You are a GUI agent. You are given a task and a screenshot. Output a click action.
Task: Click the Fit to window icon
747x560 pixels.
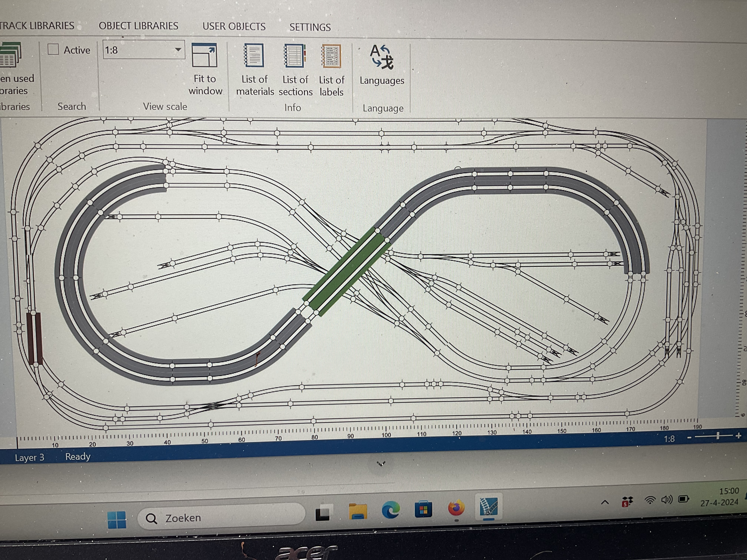tap(204, 55)
